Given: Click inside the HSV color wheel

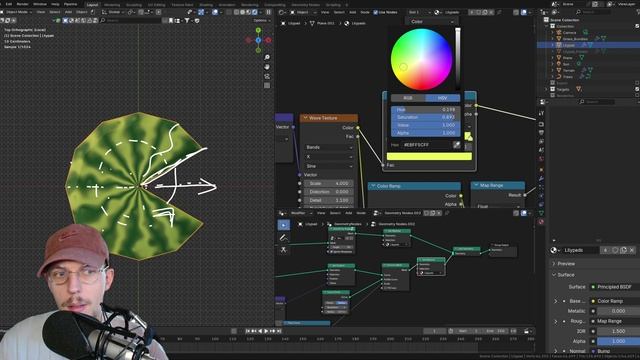Looking at the screenshot, I should pos(421,59).
